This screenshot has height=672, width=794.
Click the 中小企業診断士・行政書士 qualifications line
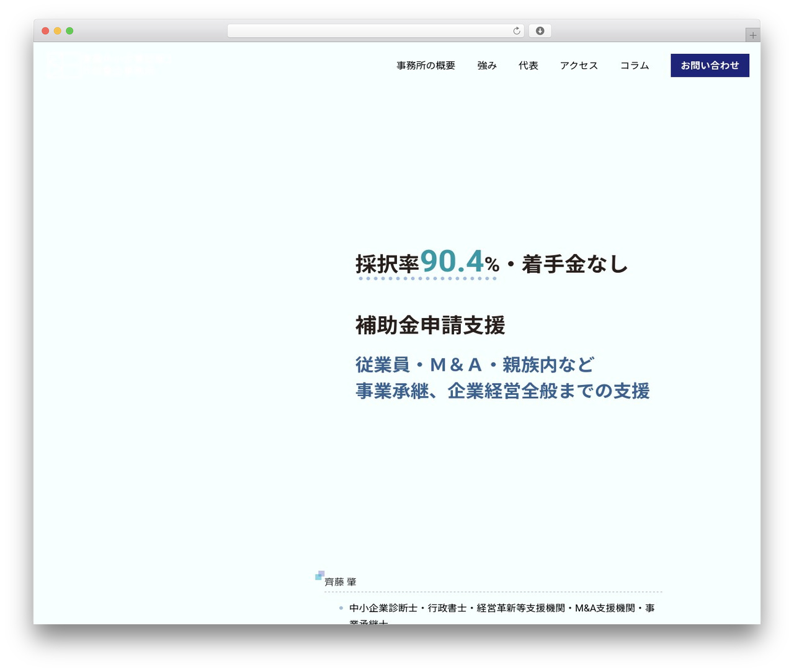click(502, 613)
